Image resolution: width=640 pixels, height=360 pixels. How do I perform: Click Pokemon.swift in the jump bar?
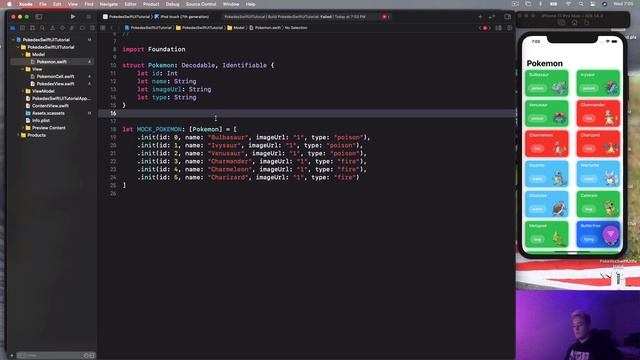click(x=265, y=28)
